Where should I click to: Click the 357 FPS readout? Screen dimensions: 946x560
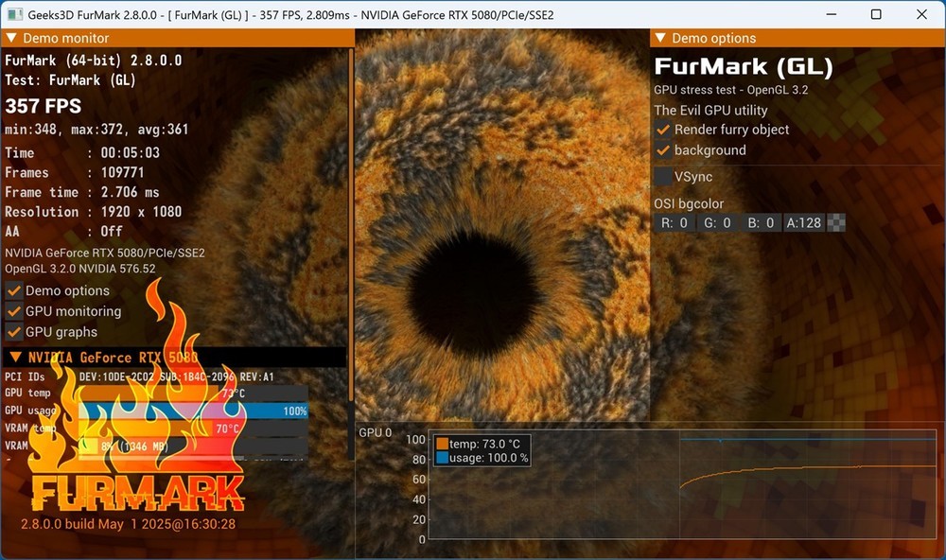click(x=43, y=106)
